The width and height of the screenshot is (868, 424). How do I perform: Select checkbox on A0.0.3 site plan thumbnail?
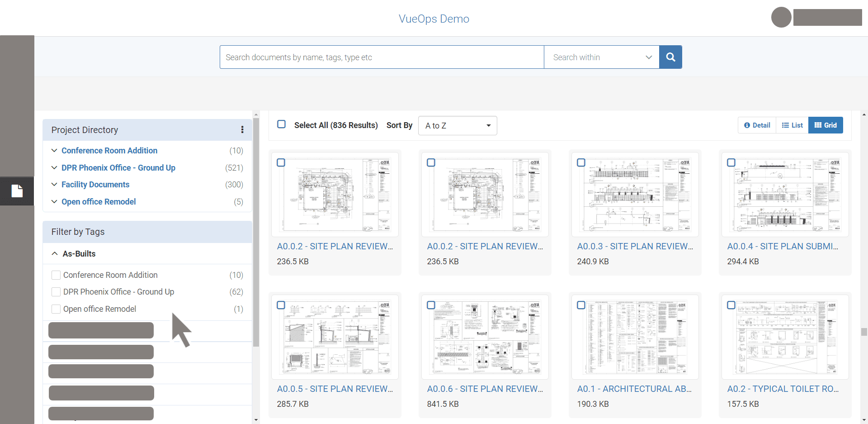(x=581, y=162)
